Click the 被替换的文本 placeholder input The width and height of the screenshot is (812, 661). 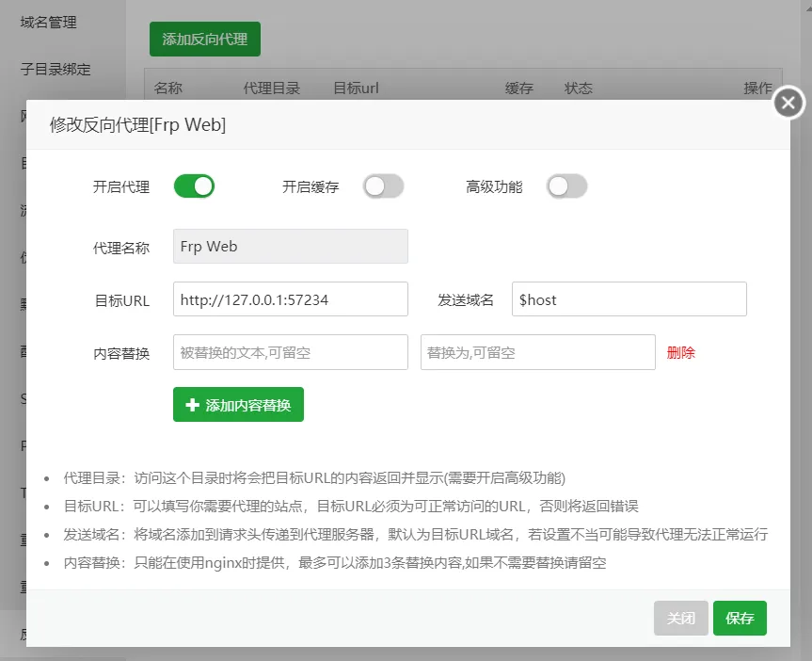tap(290, 352)
